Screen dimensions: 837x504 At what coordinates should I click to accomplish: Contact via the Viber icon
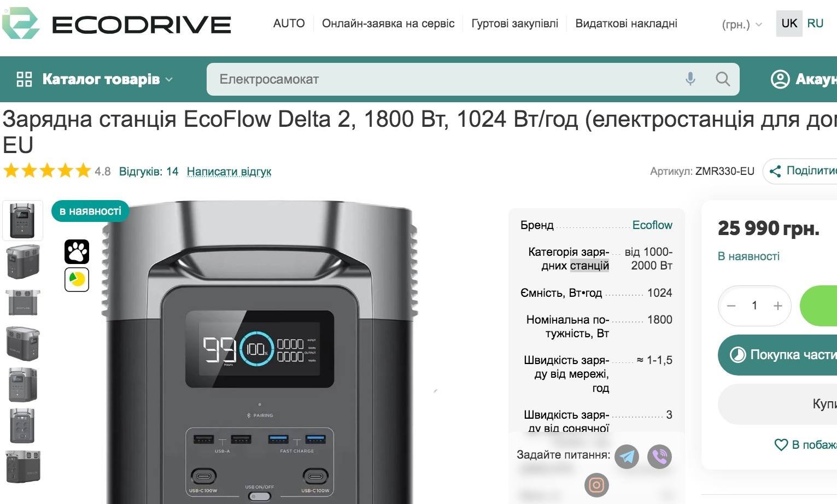pyautogui.click(x=659, y=456)
